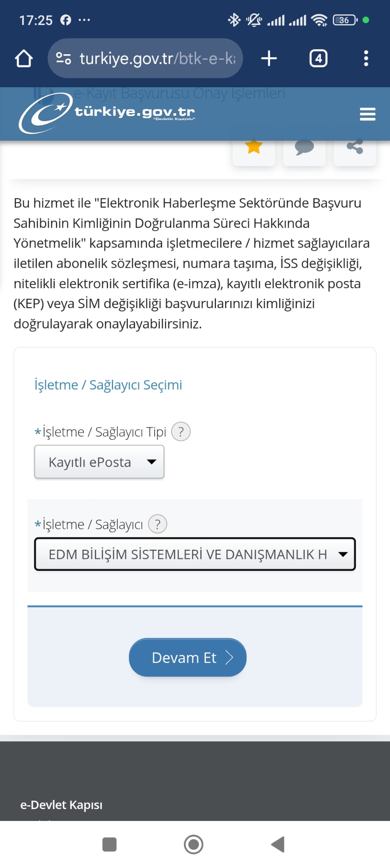Viewport: 390px width, 868px height.
Task: Tap the Android home circle button
Action: coord(194,844)
